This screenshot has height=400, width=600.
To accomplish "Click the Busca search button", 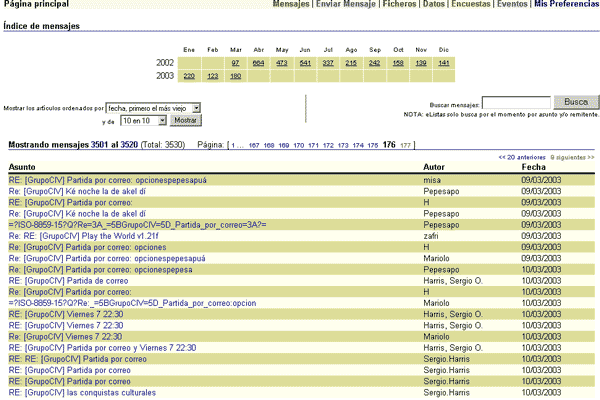I will pyautogui.click(x=576, y=102).
